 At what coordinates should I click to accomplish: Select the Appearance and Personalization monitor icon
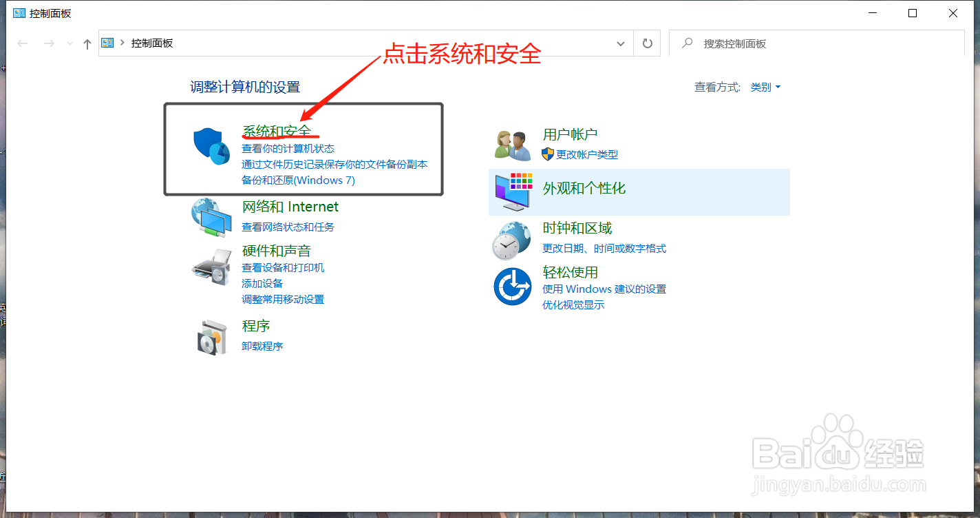(x=511, y=191)
